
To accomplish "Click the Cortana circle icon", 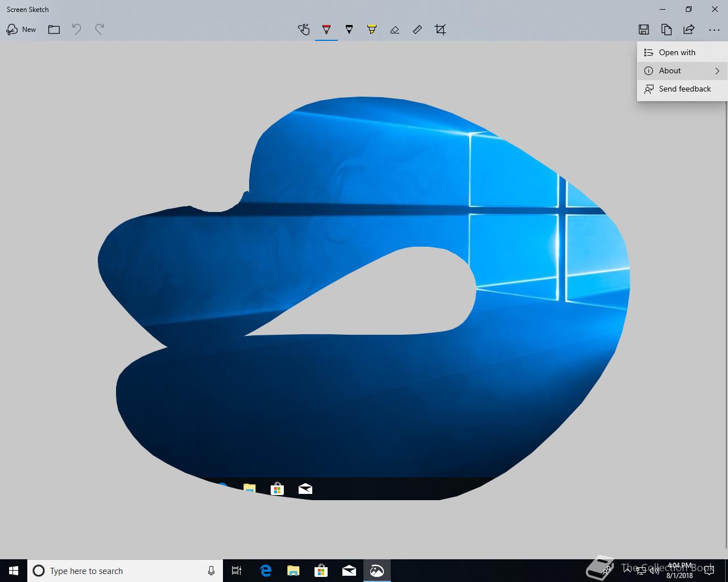I will pos(39,571).
